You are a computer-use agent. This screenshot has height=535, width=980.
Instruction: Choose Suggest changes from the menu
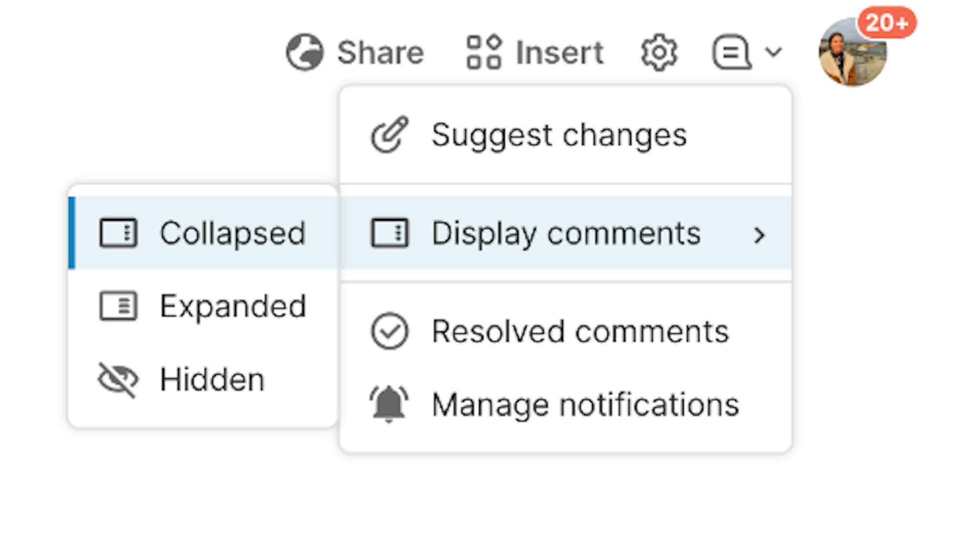click(x=559, y=135)
